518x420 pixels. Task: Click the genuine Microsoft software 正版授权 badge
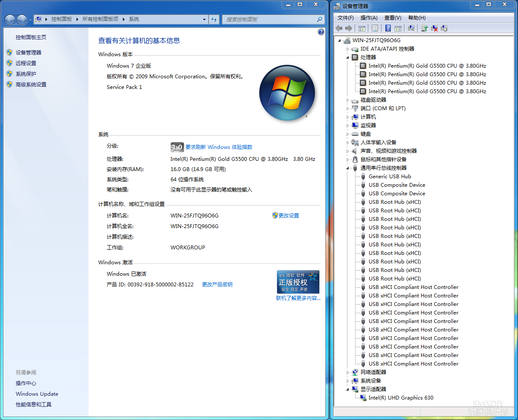tap(298, 282)
